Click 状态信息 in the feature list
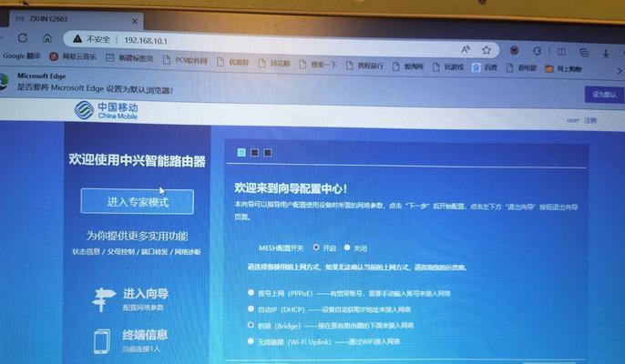Viewport: 625px width, 364px height. tap(86, 252)
